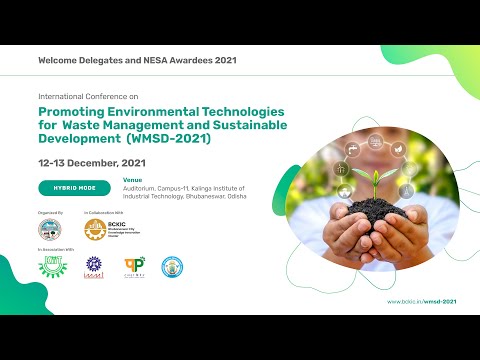Click the HYBRID MODE button
This screenshot has width=480, height=360.
pyautogui.click(x=74, y=188)
